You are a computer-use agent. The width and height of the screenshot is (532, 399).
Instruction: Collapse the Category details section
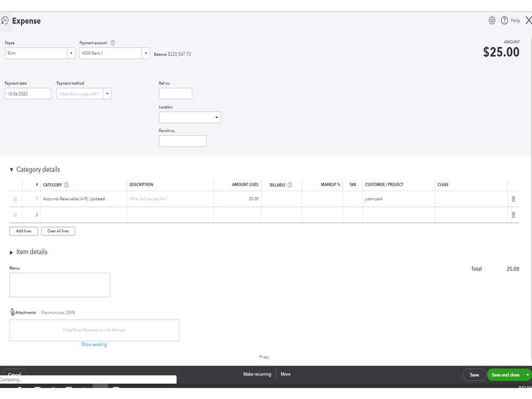(x=11, y=169)
